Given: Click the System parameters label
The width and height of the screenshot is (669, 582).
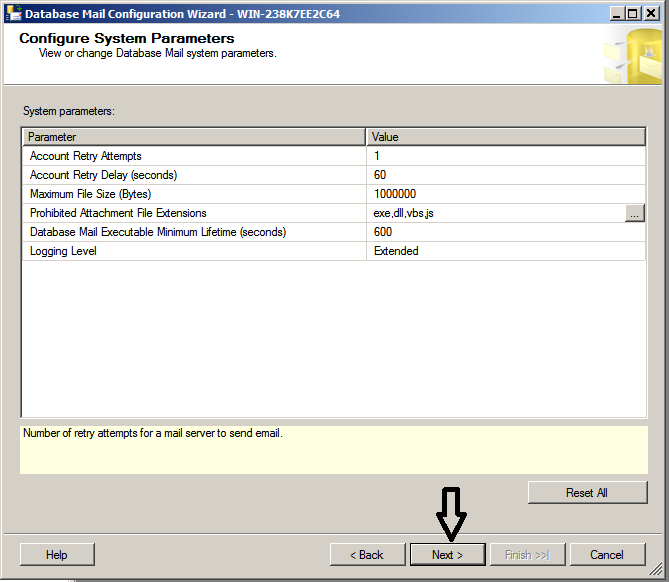Looking at the screenshot, I should 69,111.
